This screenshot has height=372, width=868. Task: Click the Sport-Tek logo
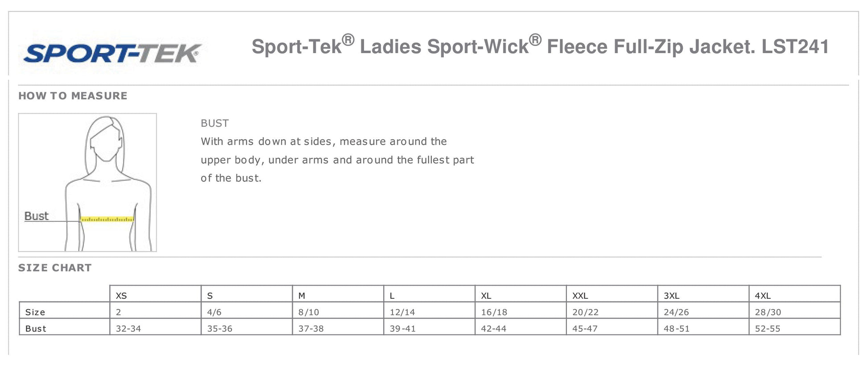112,54
